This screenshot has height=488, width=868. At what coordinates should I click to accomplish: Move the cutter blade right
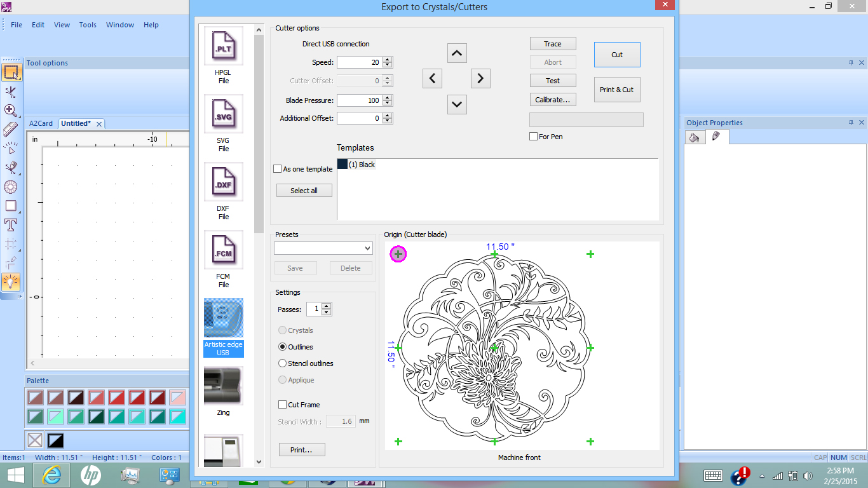[x=480, y=78]
